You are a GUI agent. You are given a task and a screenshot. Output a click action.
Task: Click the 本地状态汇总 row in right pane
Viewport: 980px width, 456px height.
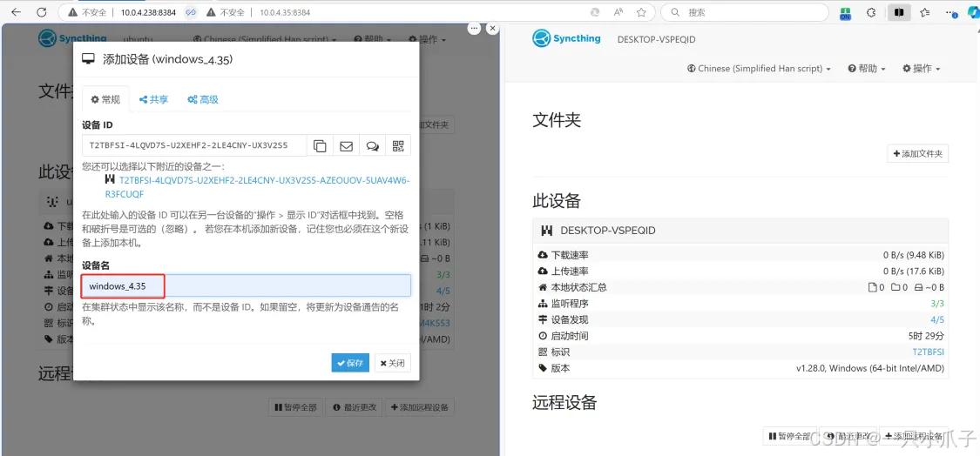click(740, 287)
